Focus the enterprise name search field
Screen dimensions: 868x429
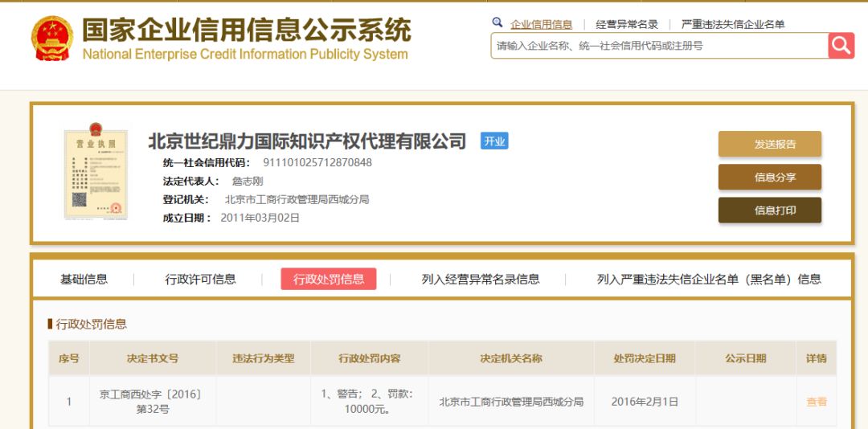[x=659, y=46]
